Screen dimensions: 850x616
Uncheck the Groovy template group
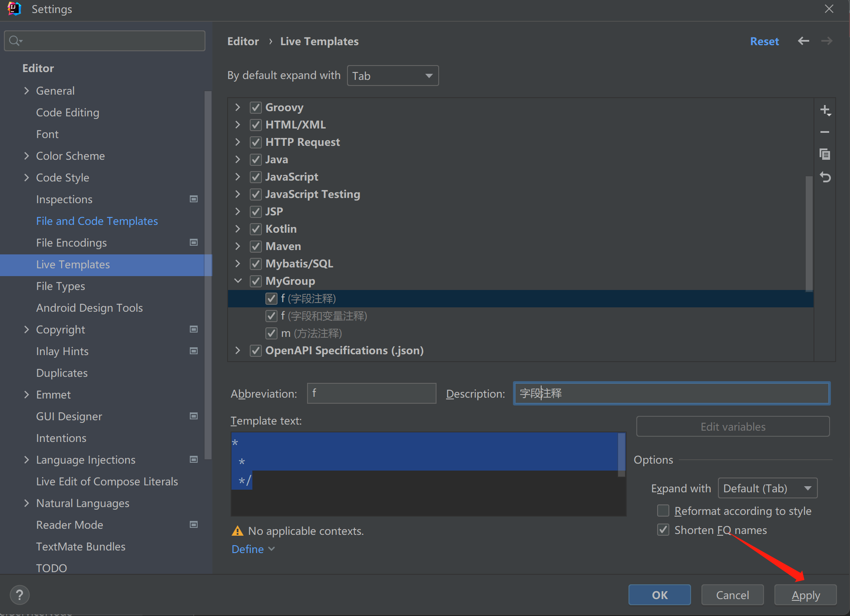point(256,107)
